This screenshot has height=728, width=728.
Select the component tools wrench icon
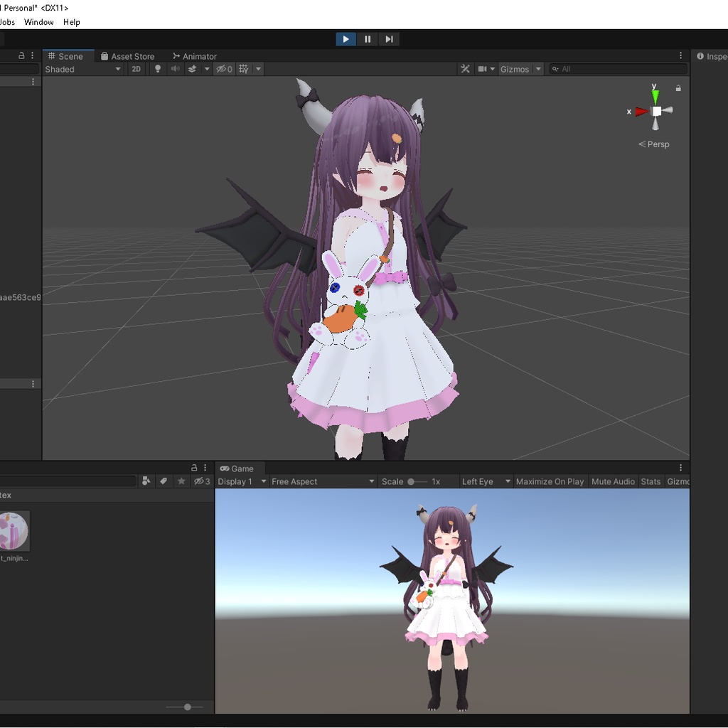point(465,68)
